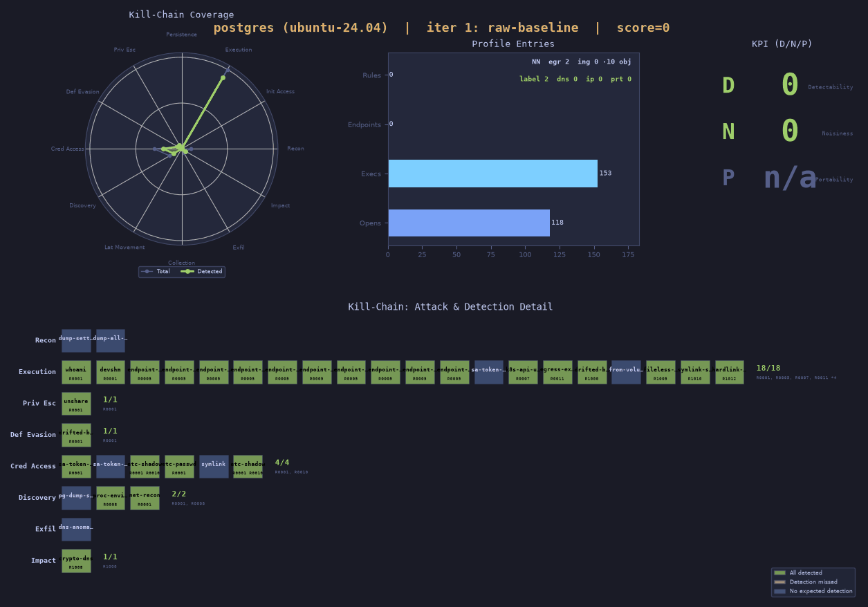Click the pg-dump-s box in Discovery row

coord(76,498)
